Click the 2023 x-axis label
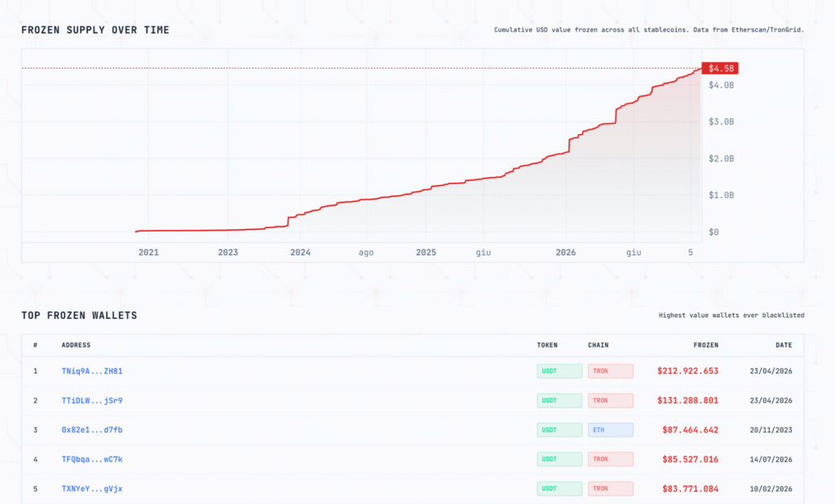The height and width of the screenshot is (504, 835). point(228,253)
